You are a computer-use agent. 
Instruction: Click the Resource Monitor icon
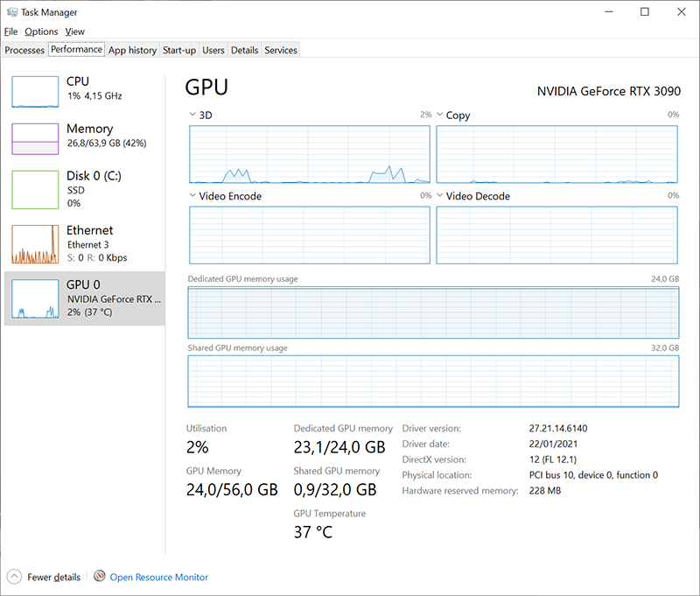(100, 577)
